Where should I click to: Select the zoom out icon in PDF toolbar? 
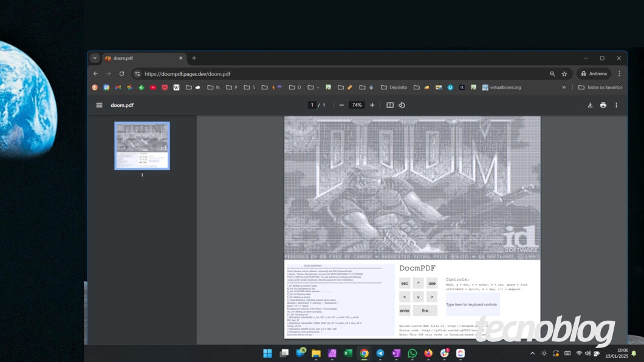click(x=342, y=104)
